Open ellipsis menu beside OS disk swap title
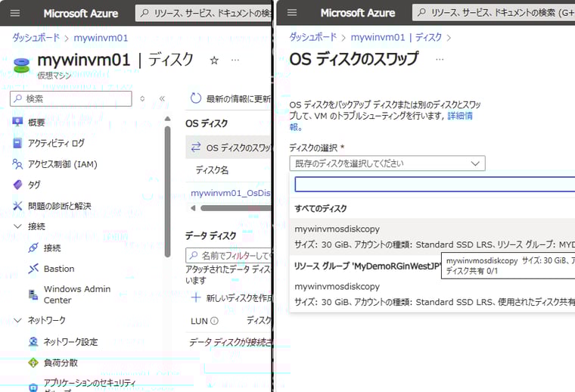575x392 pixels. 440,59
